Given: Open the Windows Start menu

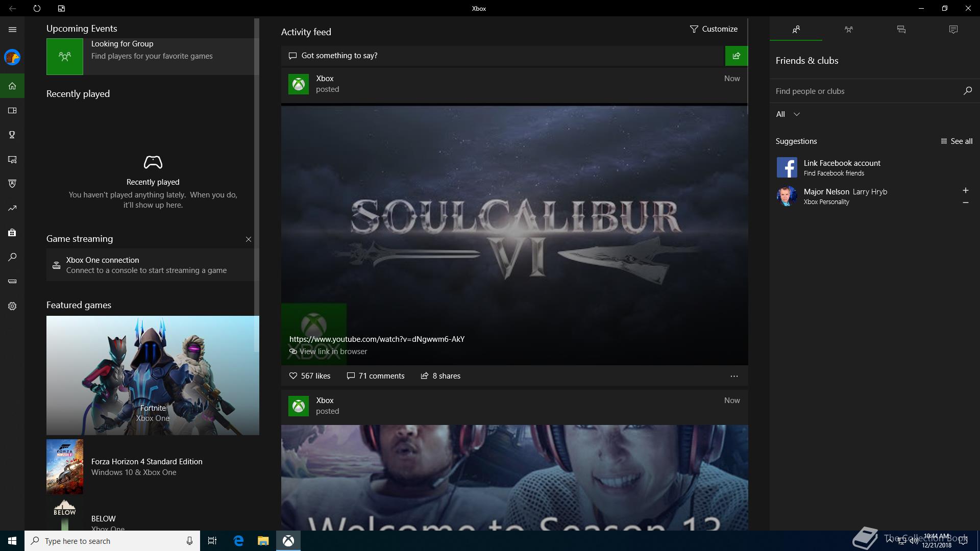Looking at the screenshot, I should 12,541.
